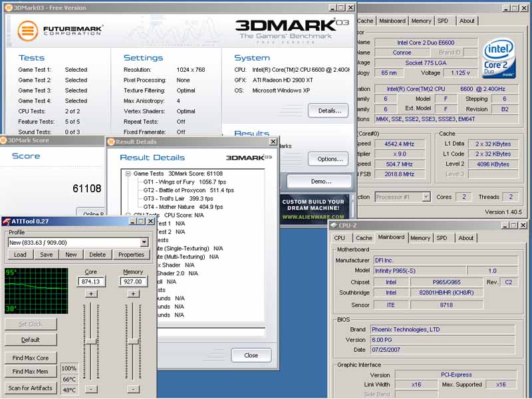Show About tab in lower CPU-Z window
This screenshot has width=532, height=399.
(466, 238)
